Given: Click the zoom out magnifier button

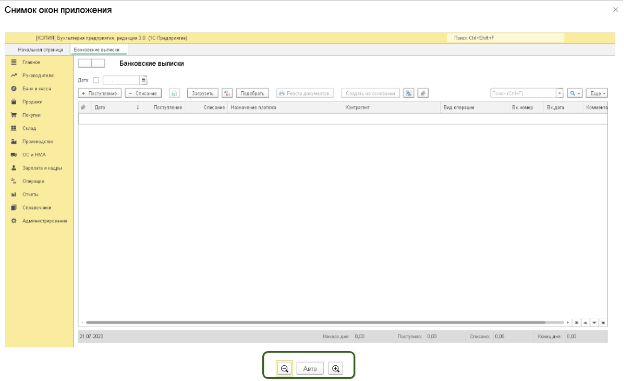Looking at the screenshot, I should [285, 368].
